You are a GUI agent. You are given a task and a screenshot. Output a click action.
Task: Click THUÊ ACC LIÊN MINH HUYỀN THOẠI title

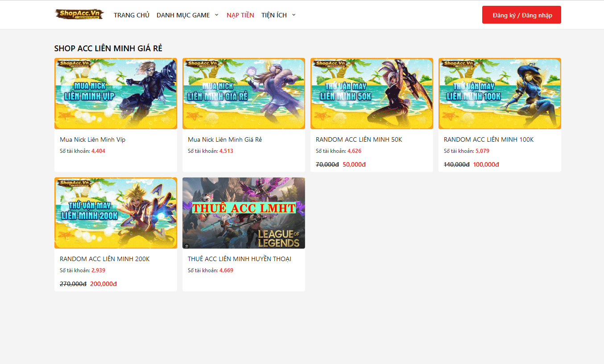pos(240,259)
